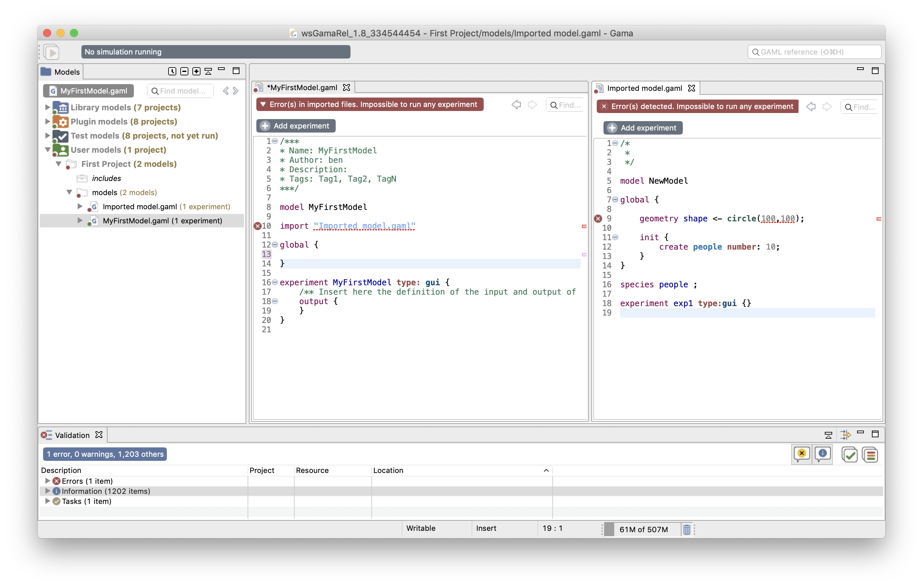Image resolution: width=923 pixels, height=588 pixels.
Task: Open the Validation view menu icon
Action: point(828,435)
